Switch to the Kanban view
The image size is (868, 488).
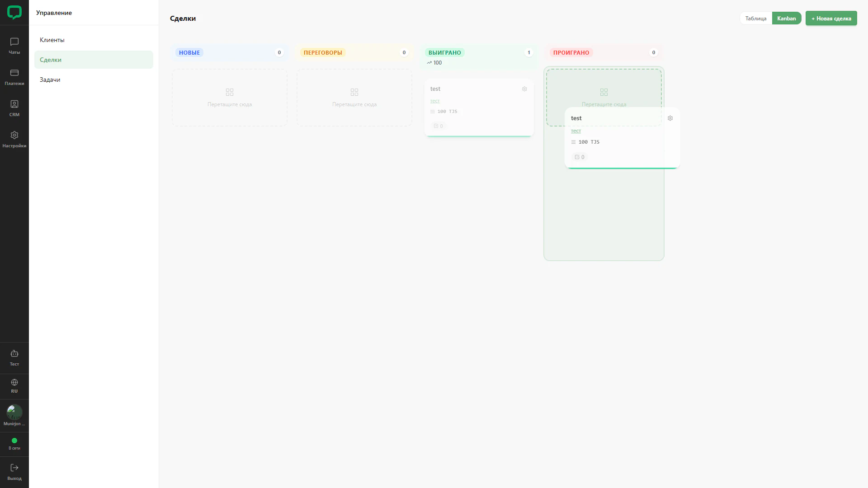pyautogui.click(x=787, y=18)
